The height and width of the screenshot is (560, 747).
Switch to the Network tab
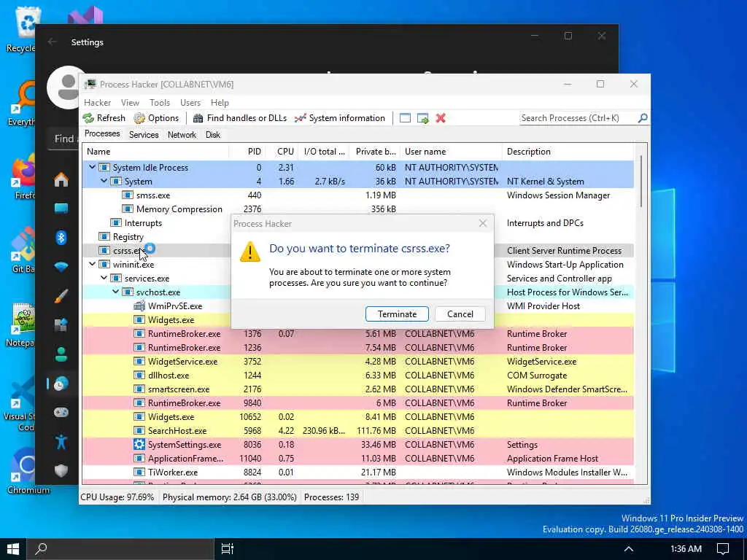pyautogui.click(x=182, y=135)
